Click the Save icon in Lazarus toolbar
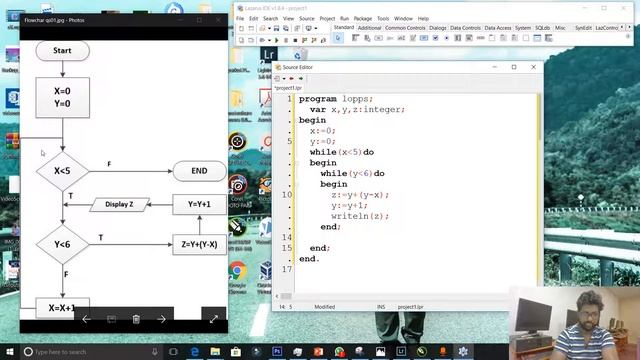The width and height of the screenshot is (640, 360). [276, 28]
